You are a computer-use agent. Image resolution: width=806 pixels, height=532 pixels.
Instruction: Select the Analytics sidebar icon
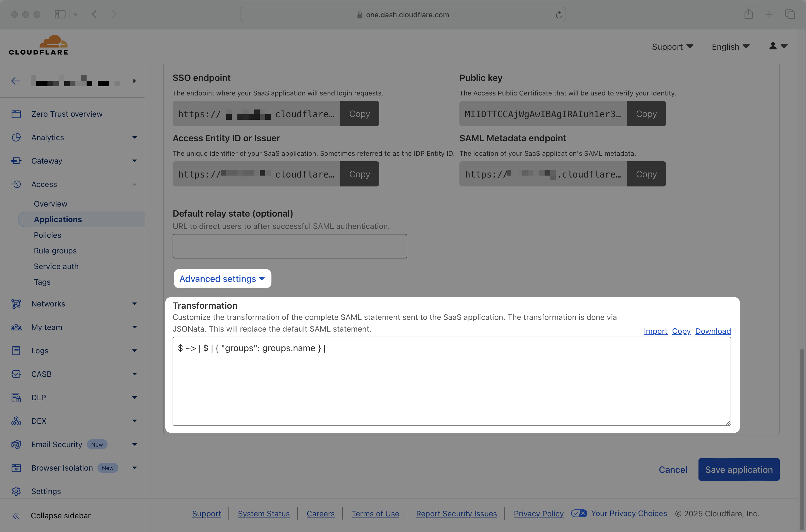coord(16,137)
